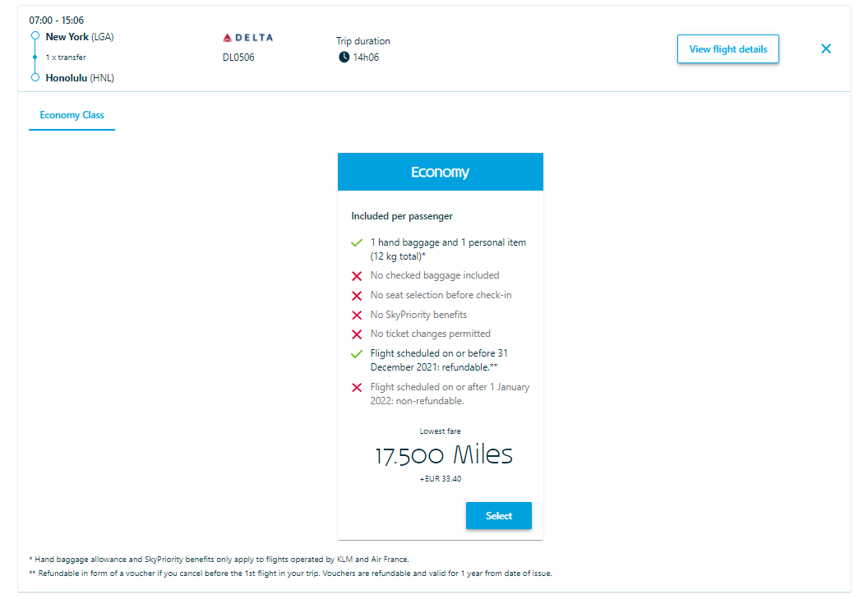
Task: Click the destination circle for Honolulu
Action: [34, 77]
